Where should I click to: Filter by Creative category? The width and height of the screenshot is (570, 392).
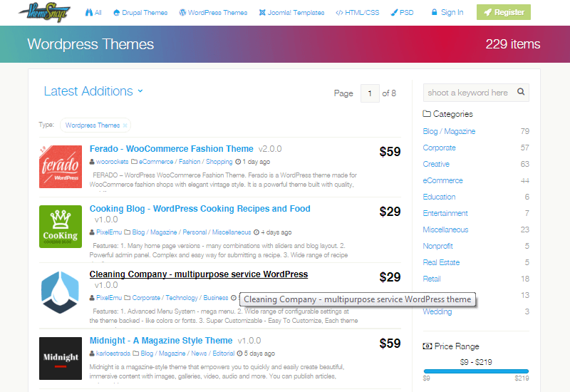436,164
